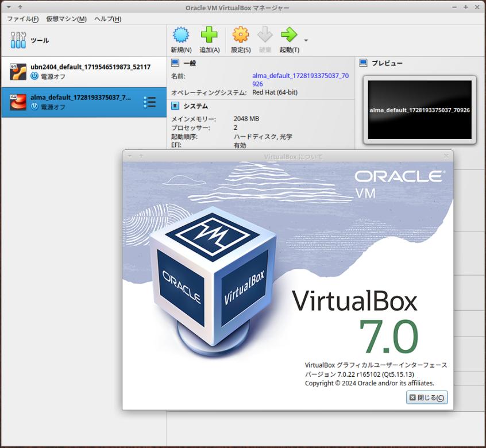Click the プレビュー heading label
486x448 pixels.
387,63
